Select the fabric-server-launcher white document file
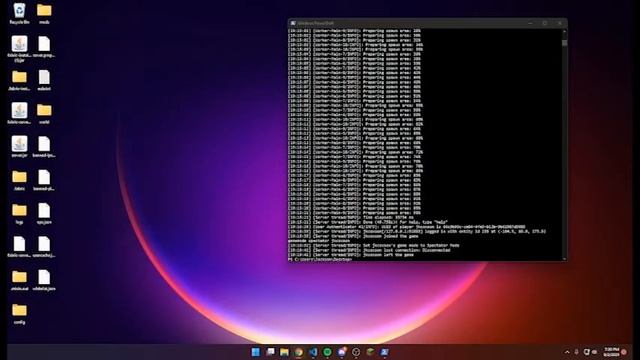The height and width of the screenshot is (360, 640). 19,247
